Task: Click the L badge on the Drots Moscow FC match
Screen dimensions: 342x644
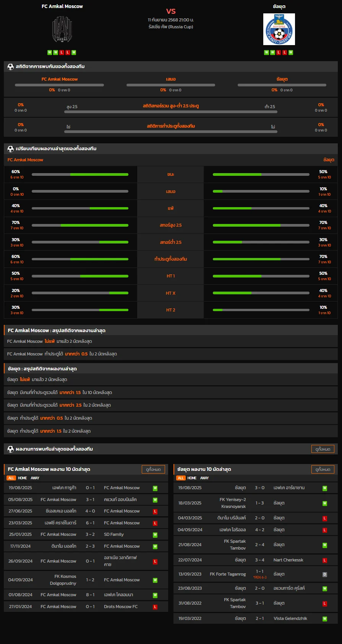Action: (155, 607)
